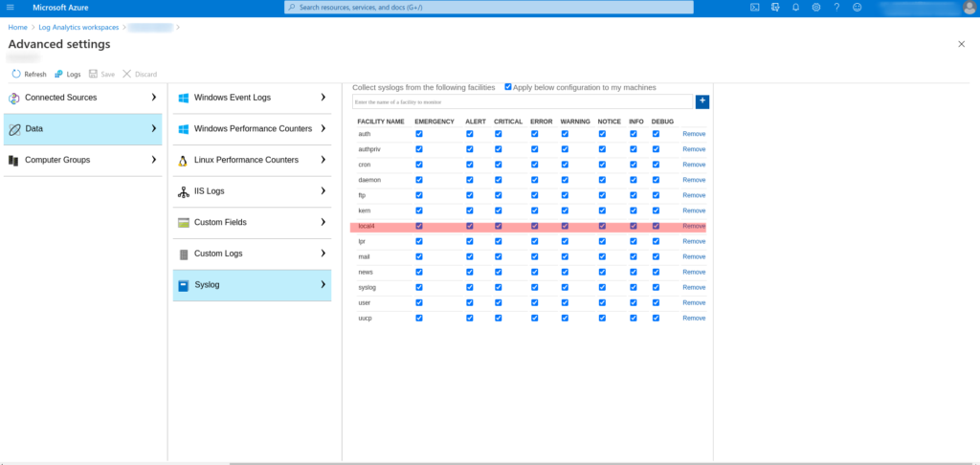Viewport: 980px width, 465px height.
Task: Click the facility name input field
Action: (523, 101)
